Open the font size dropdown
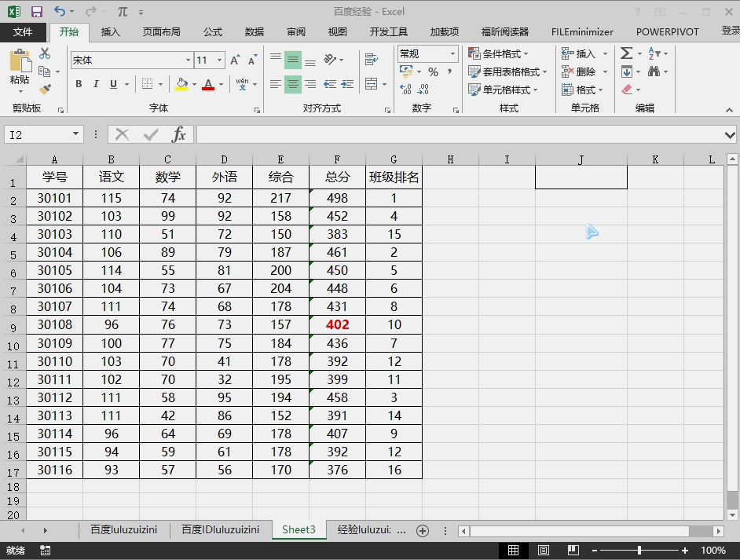The height and width of the screenshot is (560, 740). (219, 60)
